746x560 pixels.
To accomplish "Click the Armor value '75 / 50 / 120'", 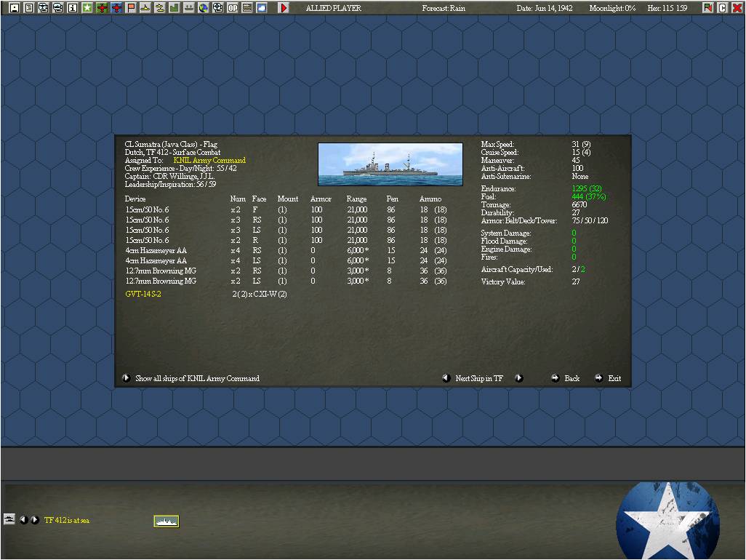I will 590,221.
